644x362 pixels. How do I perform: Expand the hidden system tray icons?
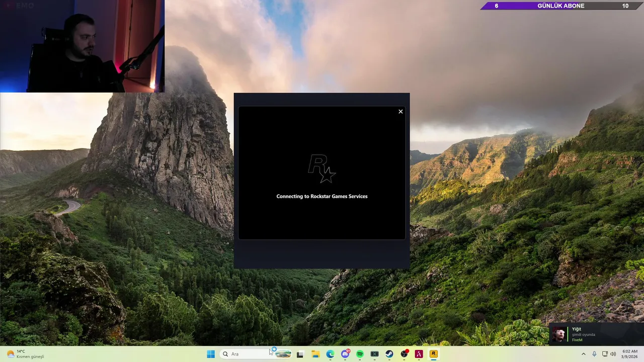(584, 354)
